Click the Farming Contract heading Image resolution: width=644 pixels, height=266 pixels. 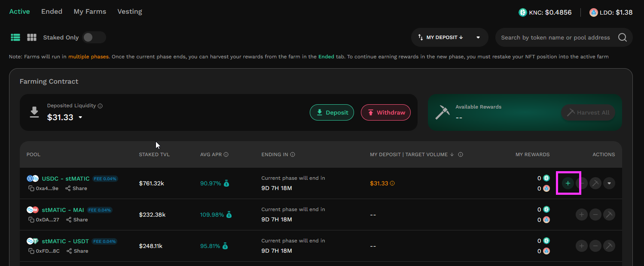pos(49,82)
